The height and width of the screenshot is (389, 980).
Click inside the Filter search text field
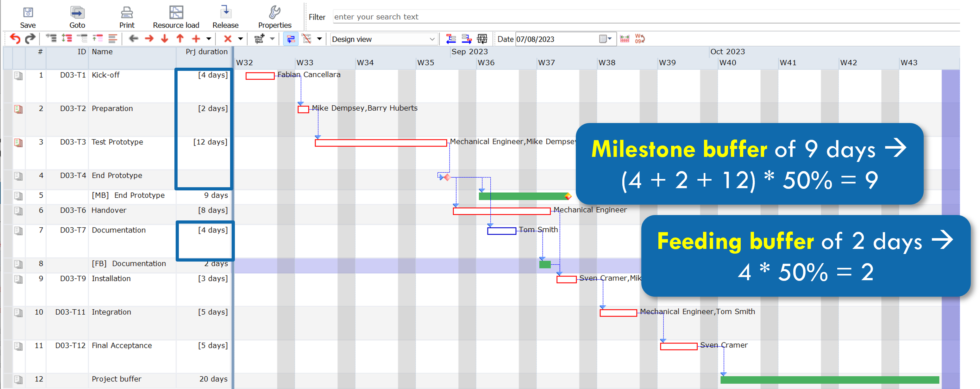click(x=418, y=17)
